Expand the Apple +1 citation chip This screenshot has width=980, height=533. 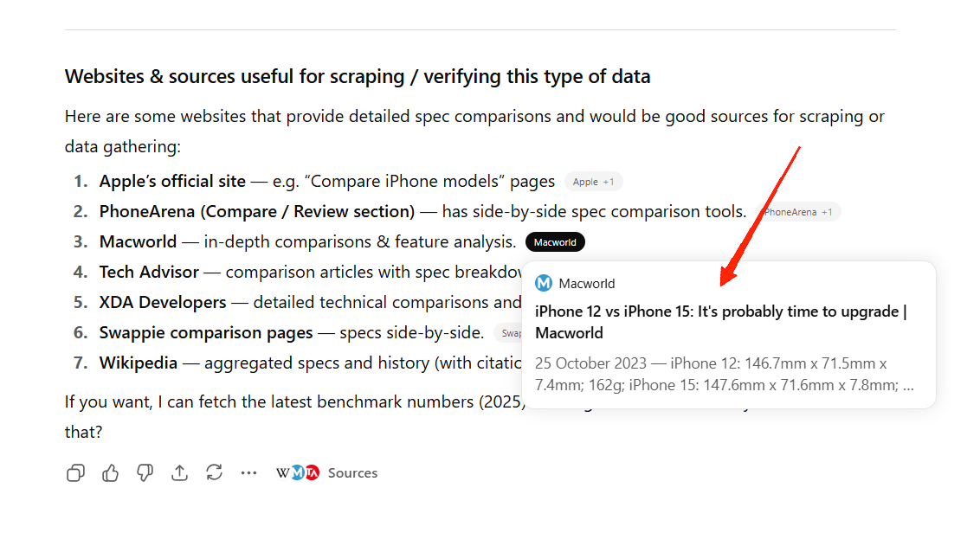594,182
